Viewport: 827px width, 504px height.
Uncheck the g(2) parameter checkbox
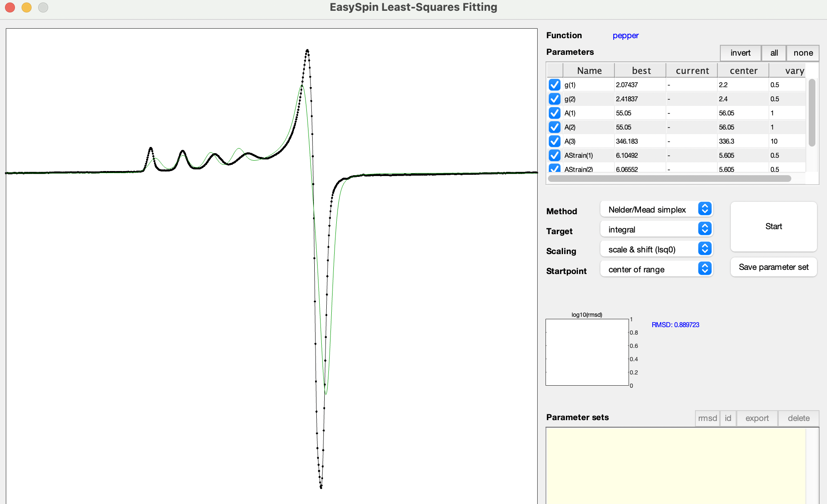[x=554, y=99]
